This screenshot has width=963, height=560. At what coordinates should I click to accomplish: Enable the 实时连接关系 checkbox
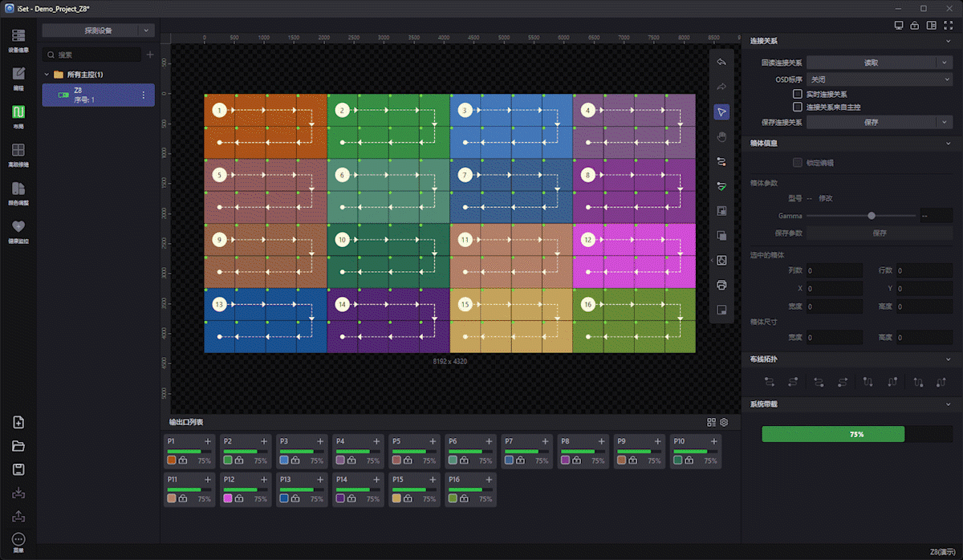[798, 94]
